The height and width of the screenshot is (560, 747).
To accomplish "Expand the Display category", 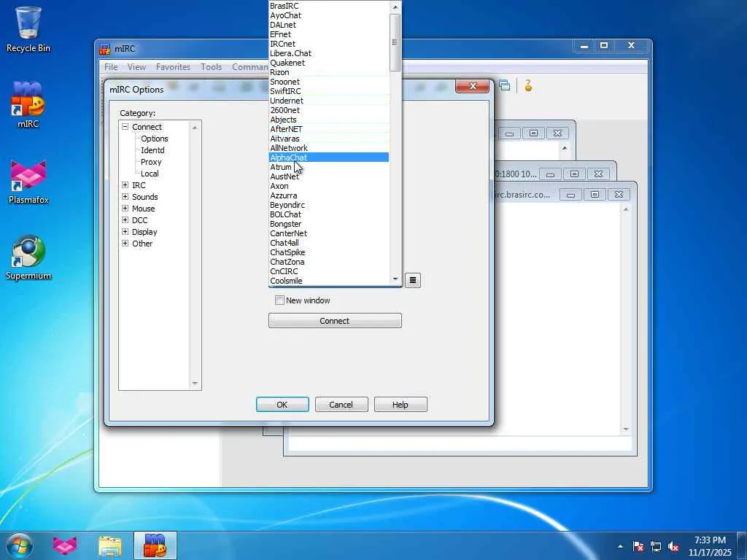I will click(x=125, y=231).
